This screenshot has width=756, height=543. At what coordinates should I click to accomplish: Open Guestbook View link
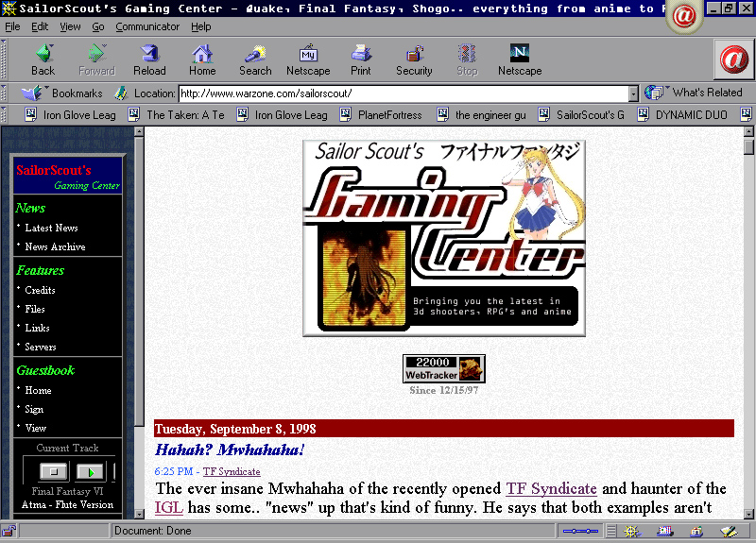[x=36, y=428]
